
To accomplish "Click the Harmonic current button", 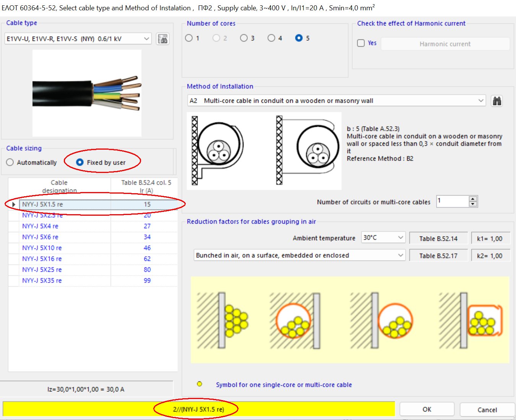I will (x=445, y=44).
